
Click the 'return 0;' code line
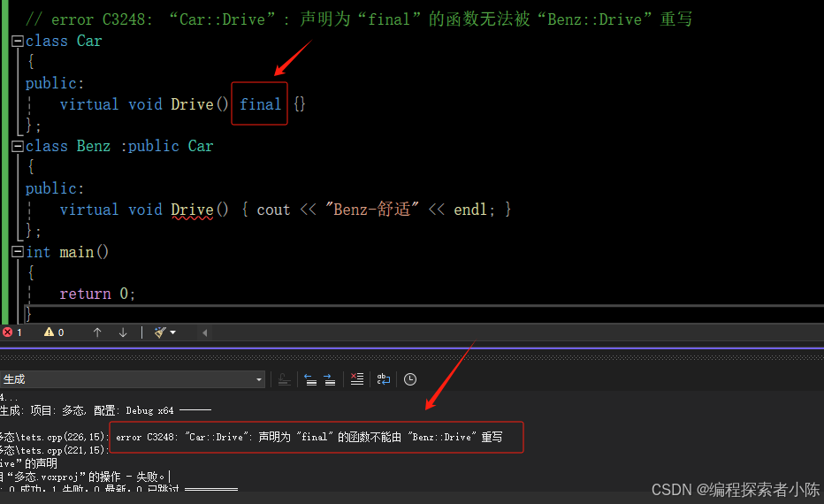click(x=97, y=294)
